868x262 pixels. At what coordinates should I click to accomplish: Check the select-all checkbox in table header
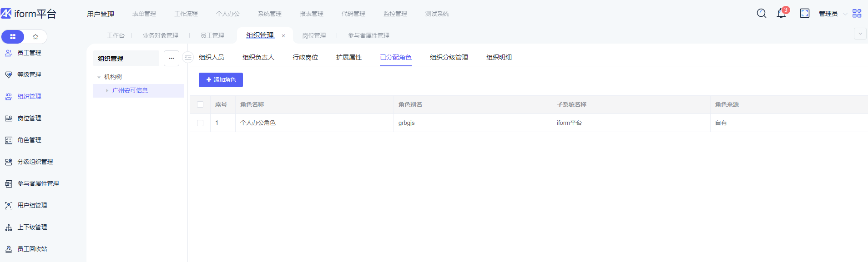[x=200, y=105]
